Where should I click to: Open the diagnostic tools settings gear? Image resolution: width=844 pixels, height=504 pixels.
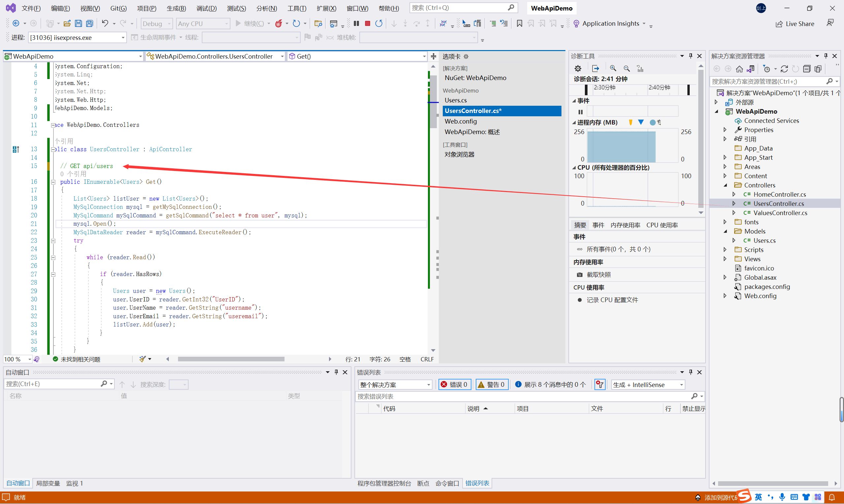[x=578, y=69]
